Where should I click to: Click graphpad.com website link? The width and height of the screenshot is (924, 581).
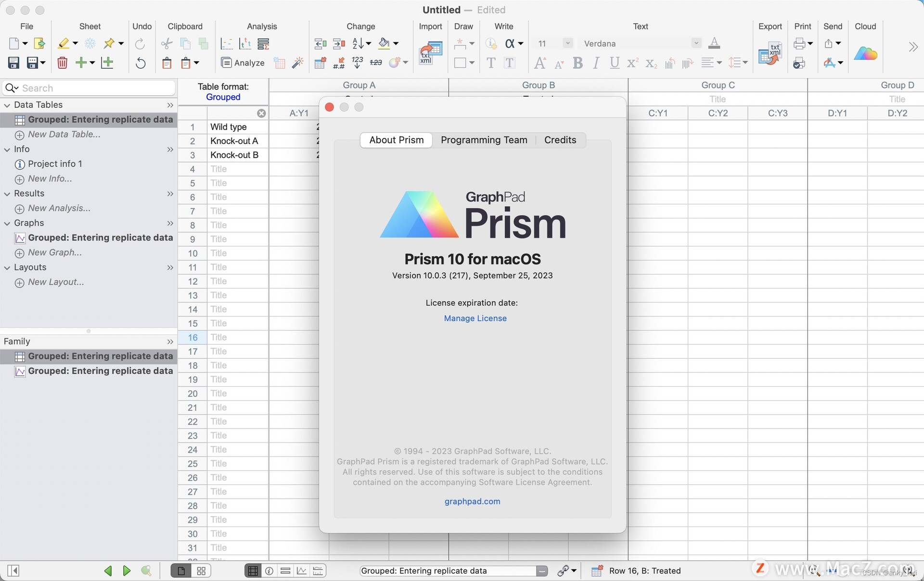pos(472,501)
